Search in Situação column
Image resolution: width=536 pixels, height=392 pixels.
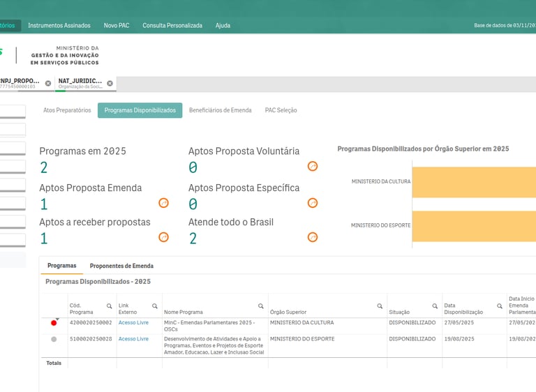435,306
